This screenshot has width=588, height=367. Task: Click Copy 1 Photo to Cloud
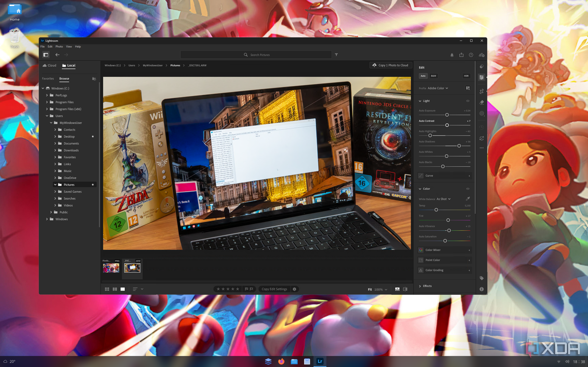pyautogui.click(x=390, y=65)
